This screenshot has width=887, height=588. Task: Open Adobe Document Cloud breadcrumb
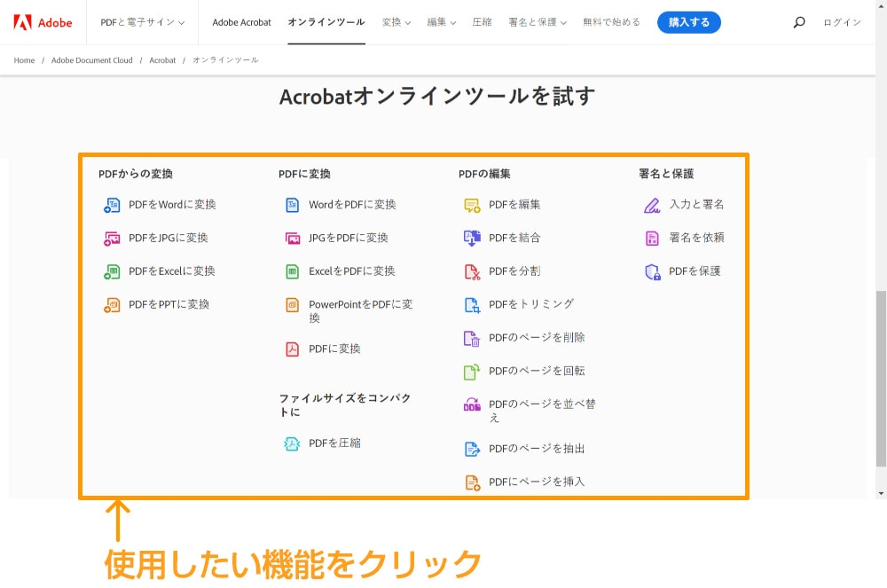91,60
